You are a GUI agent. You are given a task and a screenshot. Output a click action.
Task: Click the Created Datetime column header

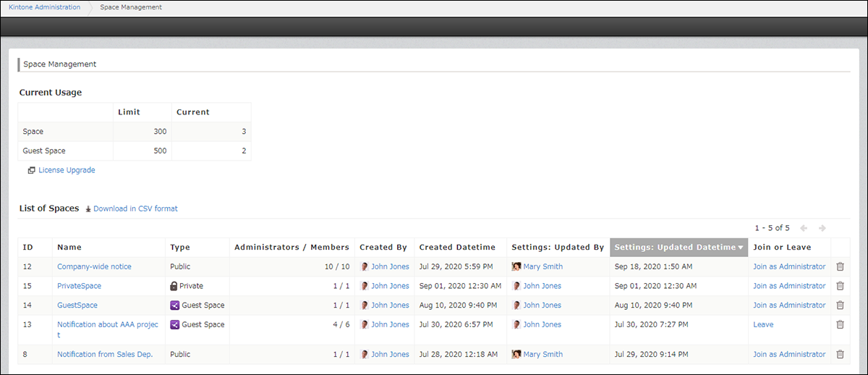(x=456, y=248)
